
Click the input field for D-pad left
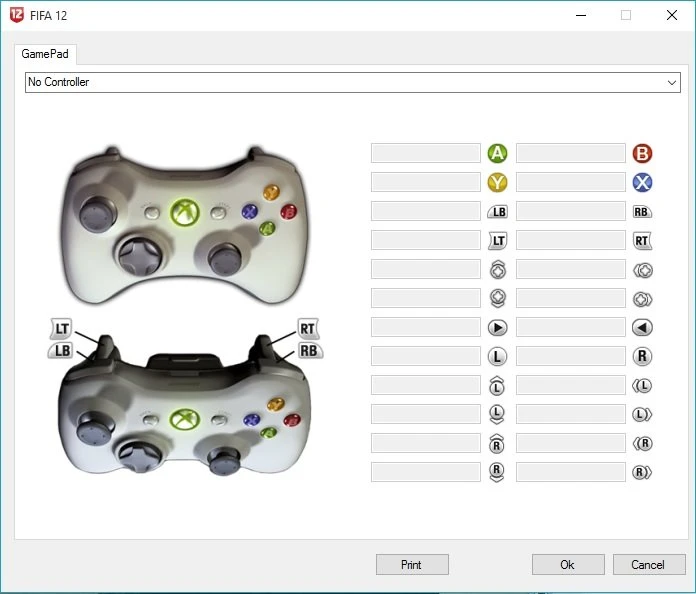point(571,269)
